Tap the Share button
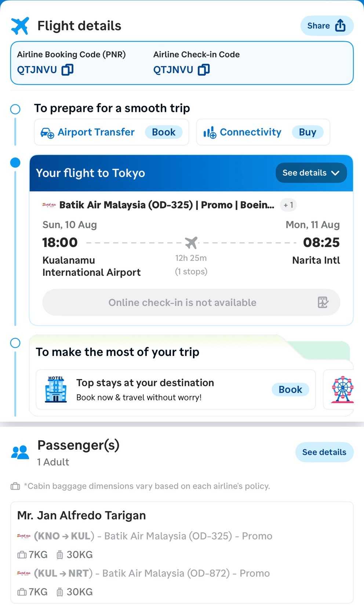 (x=327, y=26)
